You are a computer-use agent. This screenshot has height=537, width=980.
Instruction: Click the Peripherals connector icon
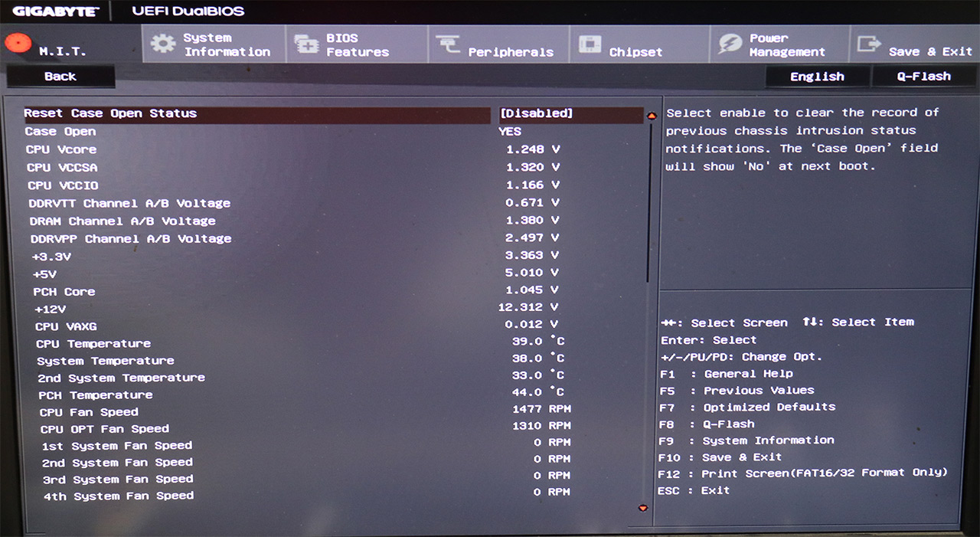click(x=448, y=44)
